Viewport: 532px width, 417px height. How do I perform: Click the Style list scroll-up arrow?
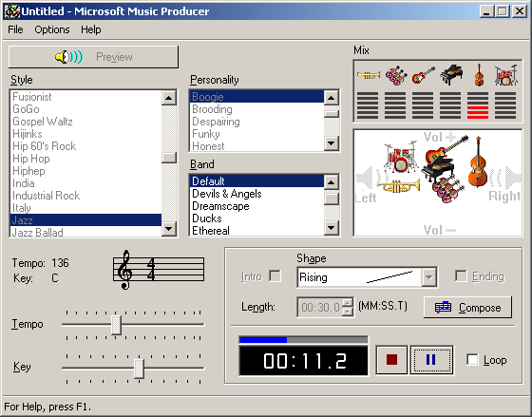click(x=169, y=98)
